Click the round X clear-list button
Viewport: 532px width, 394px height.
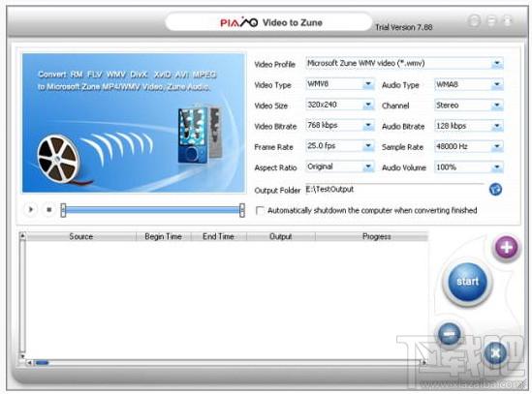coord(496,353)
